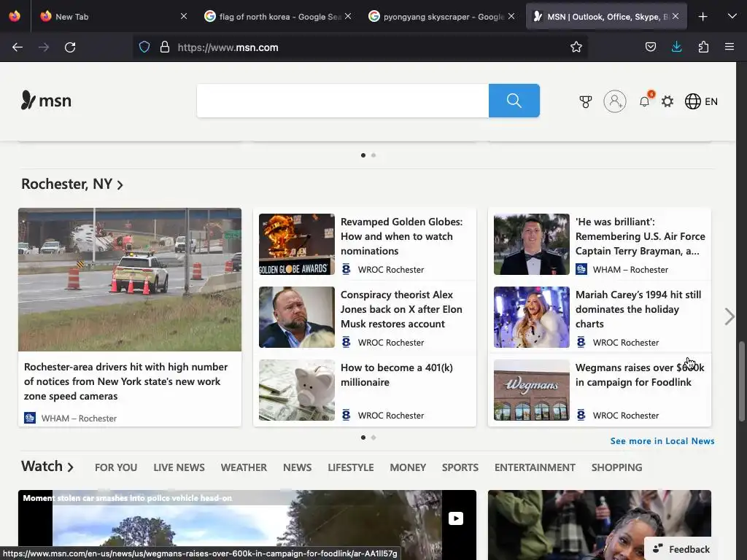Click the site security padlock icon
Screen dimensions: 747x560
(165, 47)
